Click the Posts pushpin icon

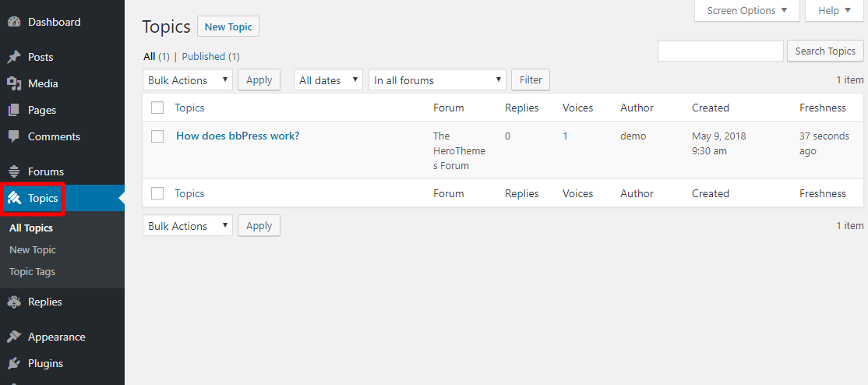coord(13,57)
